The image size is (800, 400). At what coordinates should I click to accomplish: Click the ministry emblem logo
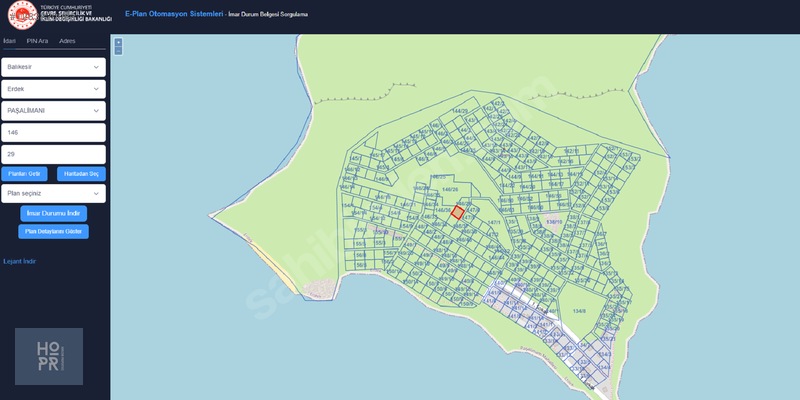22,15
